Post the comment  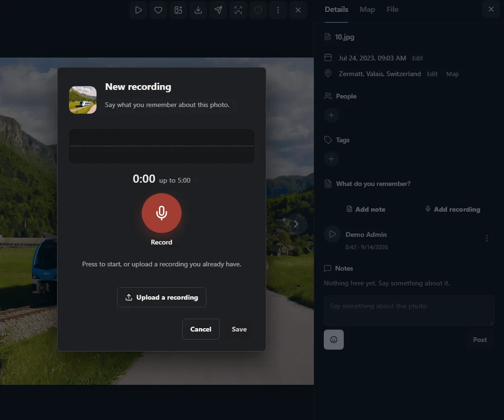point(480,340)
